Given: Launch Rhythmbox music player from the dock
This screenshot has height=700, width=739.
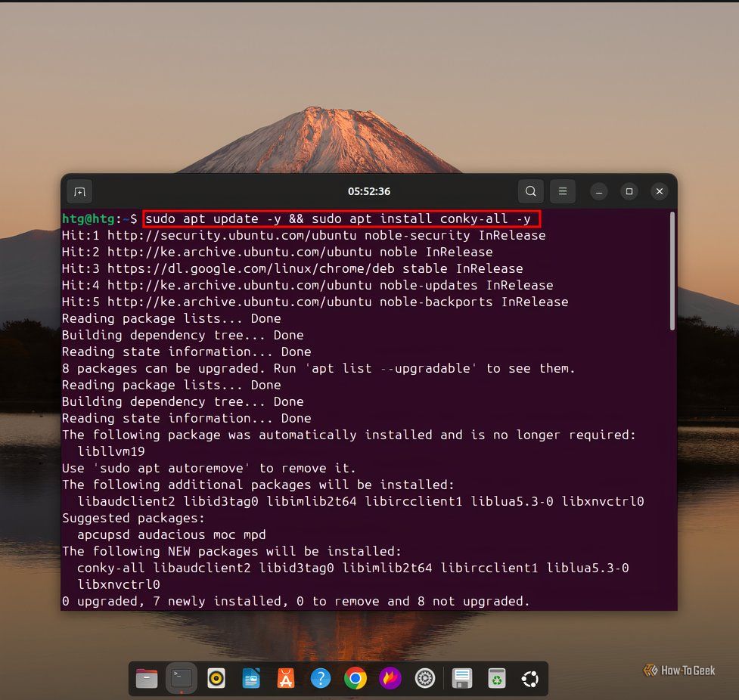Looking at the screenshot, I should [x=216, y=678].
